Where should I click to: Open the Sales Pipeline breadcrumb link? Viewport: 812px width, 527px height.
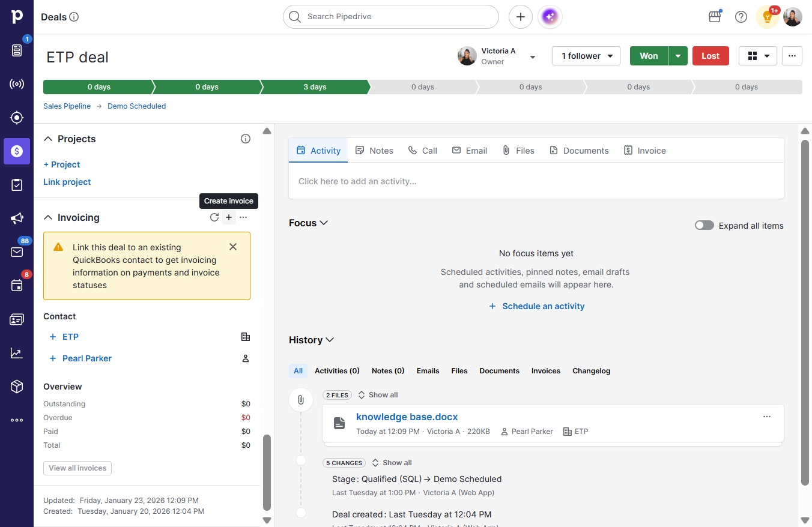67,106
